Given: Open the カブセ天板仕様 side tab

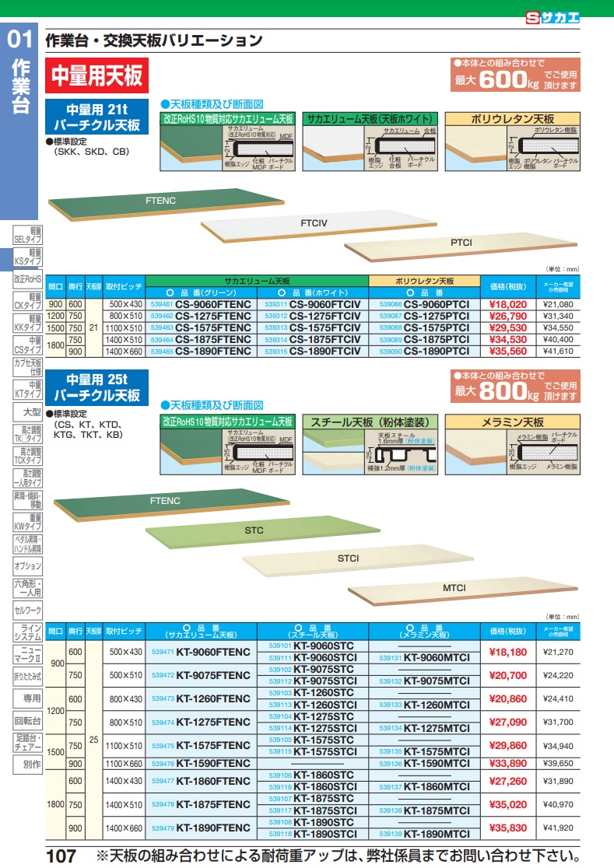Looking at the screenshot, I should [x=28, y=368].
